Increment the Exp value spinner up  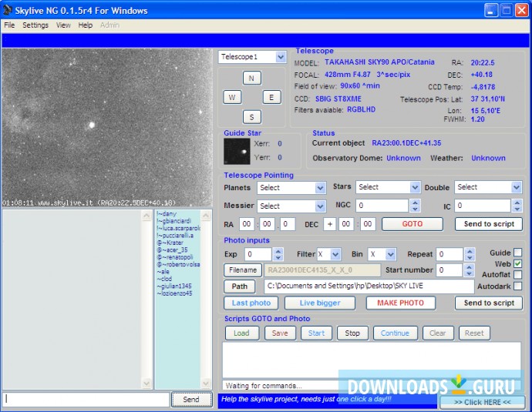[x=278, y=251]
